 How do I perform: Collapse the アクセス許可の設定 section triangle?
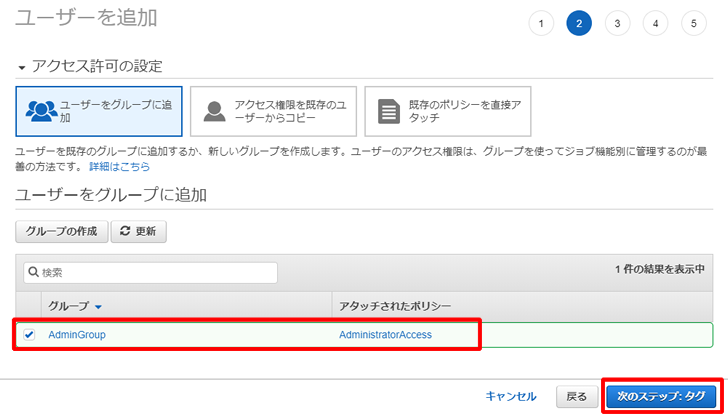pos(22,68)
